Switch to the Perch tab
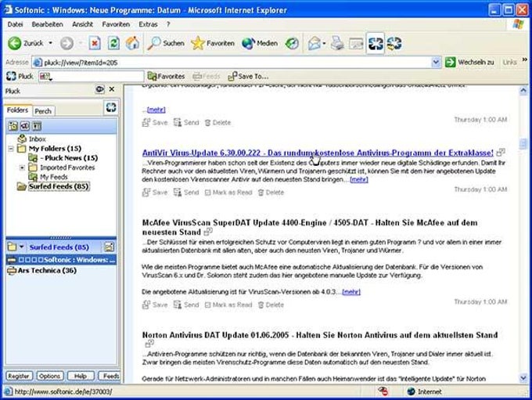 [x=43, y=111]
